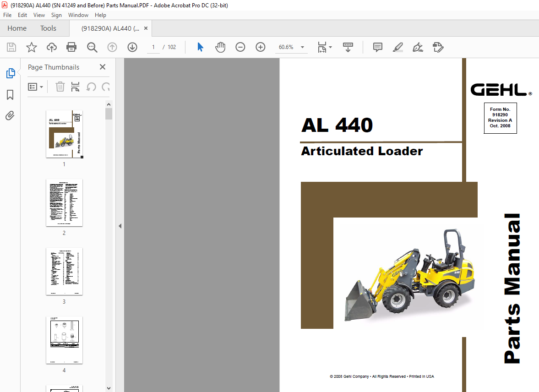Select page 2 thumbnail
The image size is (539, 392).
(64, 203)
